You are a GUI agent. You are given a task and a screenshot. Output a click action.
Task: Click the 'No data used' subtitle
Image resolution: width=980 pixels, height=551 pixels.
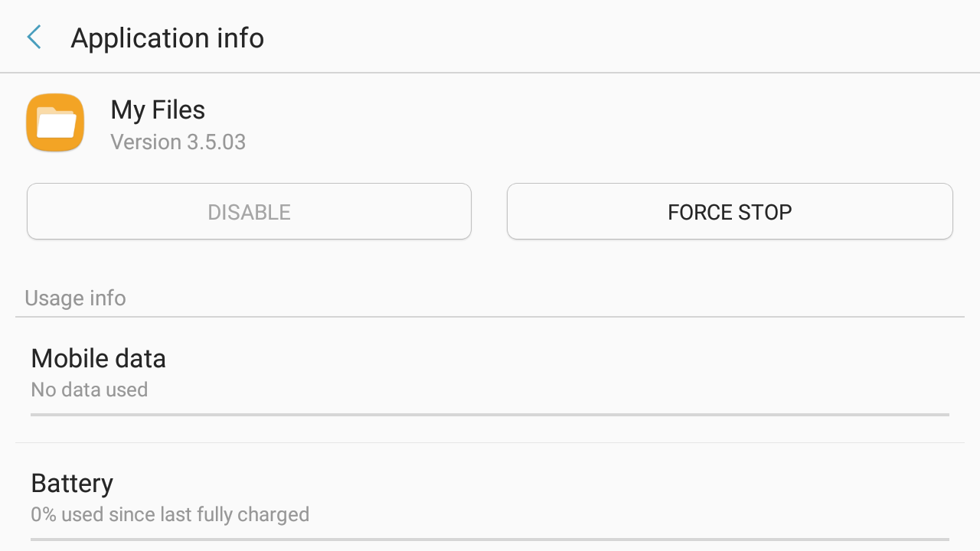pos(89,390)
